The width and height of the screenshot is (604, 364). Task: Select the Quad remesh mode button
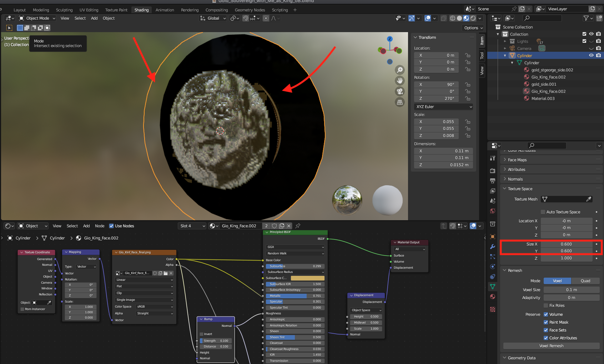(x=585, y=281)
